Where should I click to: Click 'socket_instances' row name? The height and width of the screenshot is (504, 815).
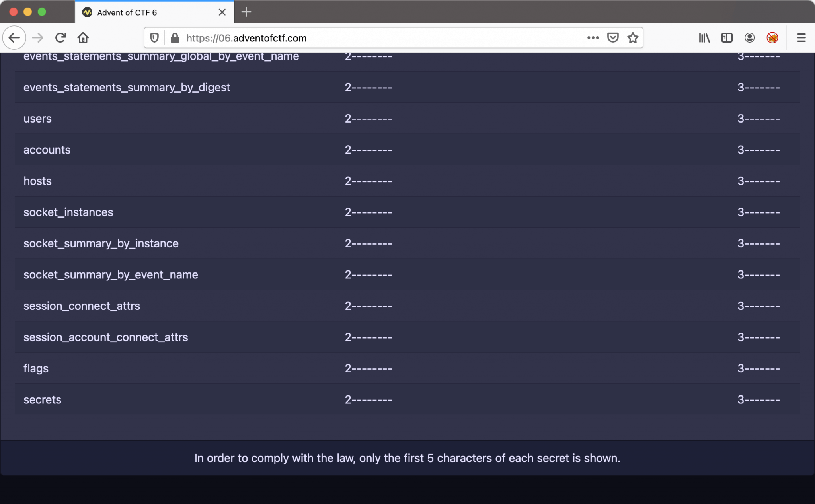click(68, 212)
